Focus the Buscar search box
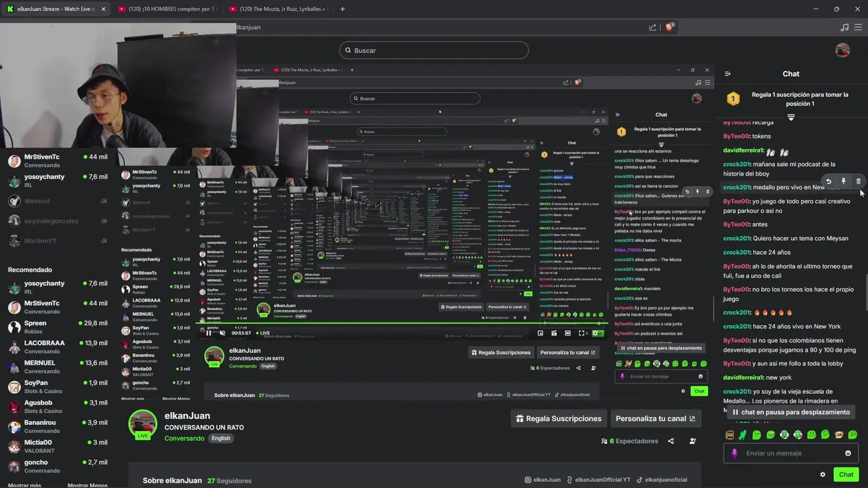868x488 pixels. point(434,50)
